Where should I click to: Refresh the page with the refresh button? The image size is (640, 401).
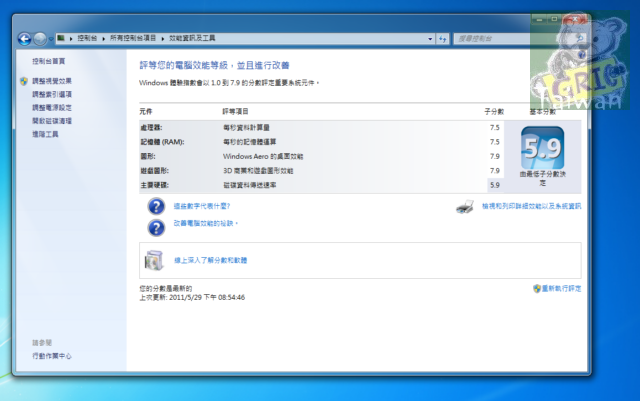[442, 39]
